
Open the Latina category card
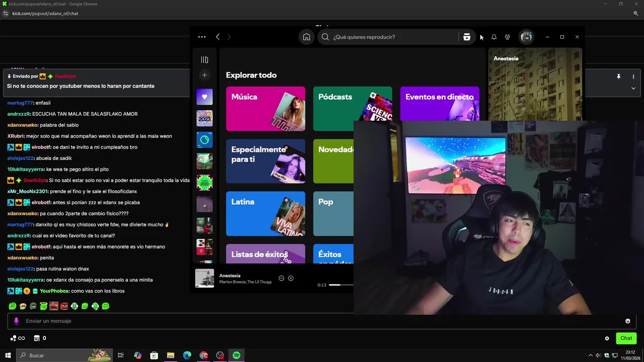point(266,214)
